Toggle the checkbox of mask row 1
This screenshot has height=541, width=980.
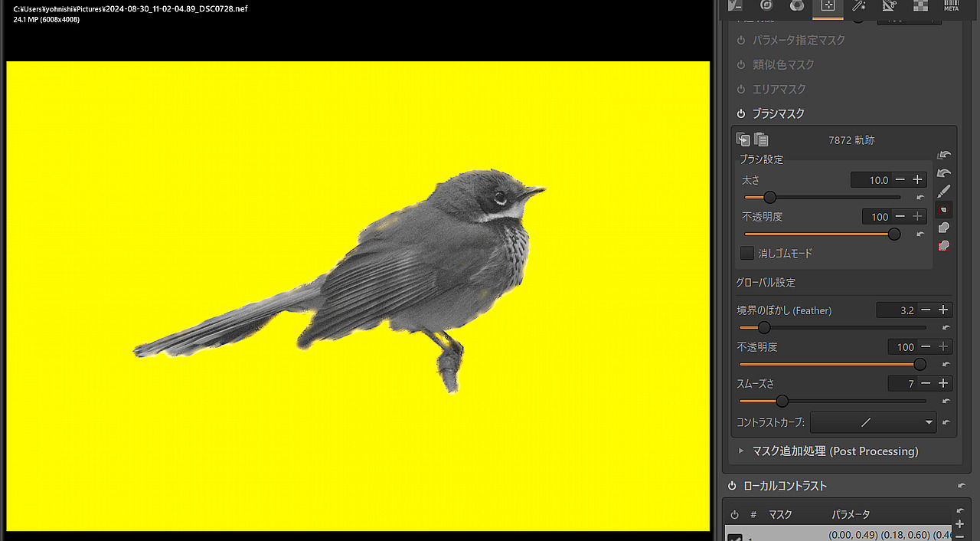(734, 539)
